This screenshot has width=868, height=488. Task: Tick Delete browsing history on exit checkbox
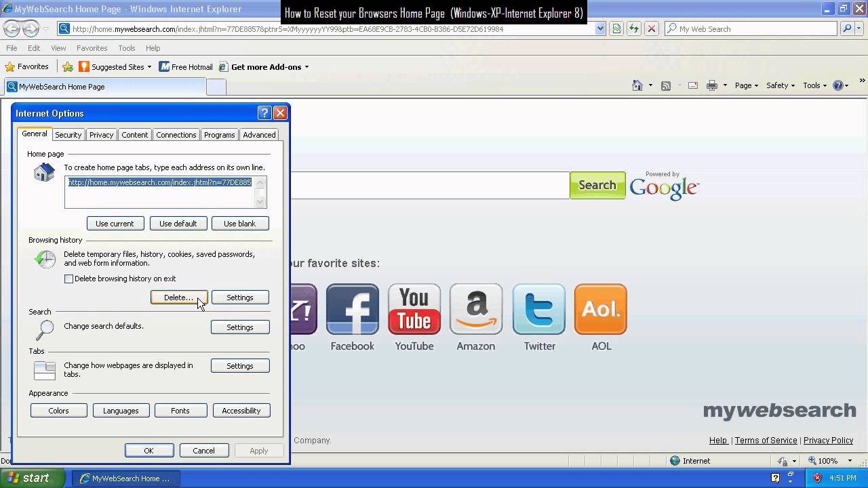click(68, 279)
